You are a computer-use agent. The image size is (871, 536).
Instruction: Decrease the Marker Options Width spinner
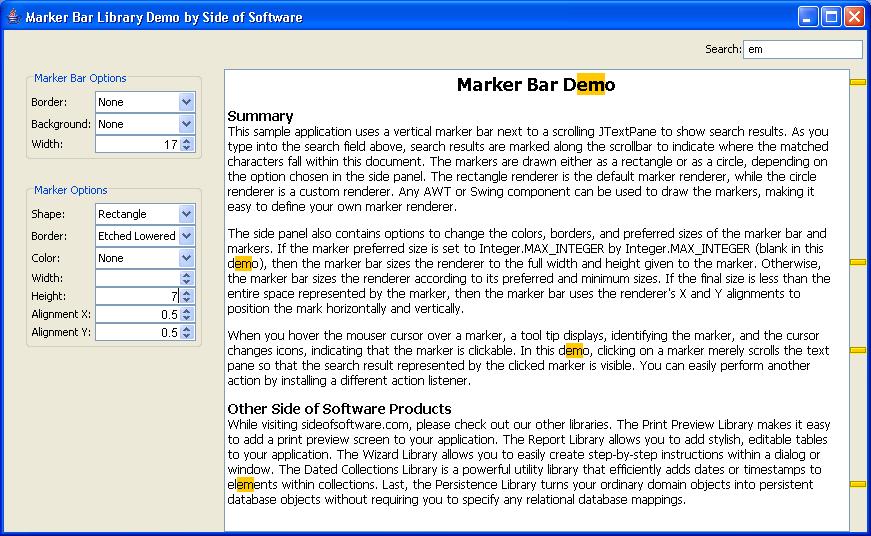[187, 281]
